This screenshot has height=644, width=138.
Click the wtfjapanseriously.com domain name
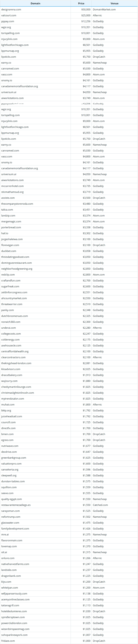[x=14, y=593]
